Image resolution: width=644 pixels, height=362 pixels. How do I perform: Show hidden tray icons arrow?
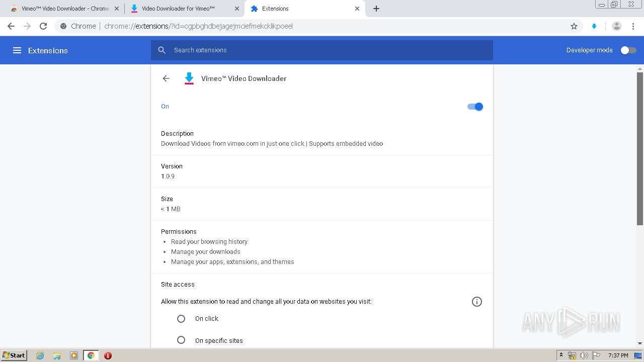coord(561,355)
